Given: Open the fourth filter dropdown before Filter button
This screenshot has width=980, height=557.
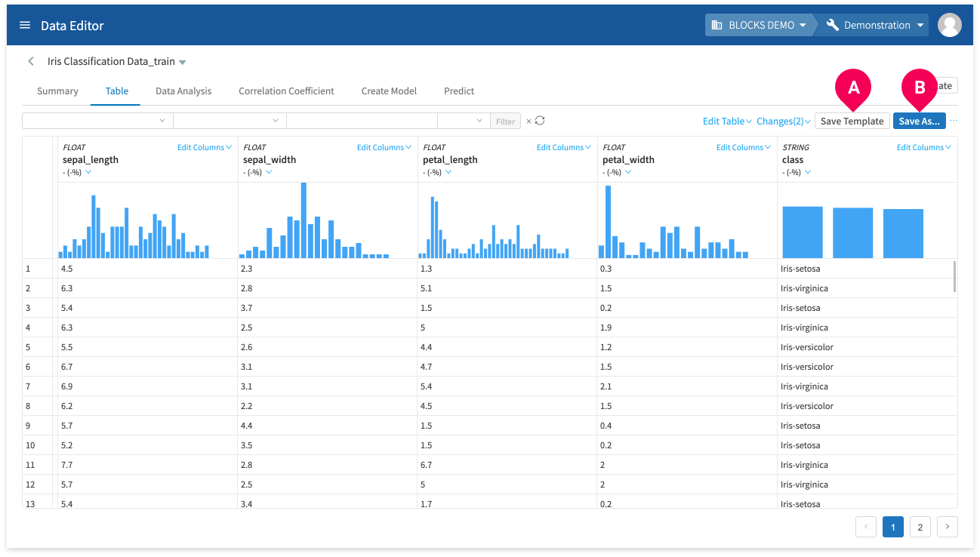Looking at the screenshot, I should pos(464,121).
